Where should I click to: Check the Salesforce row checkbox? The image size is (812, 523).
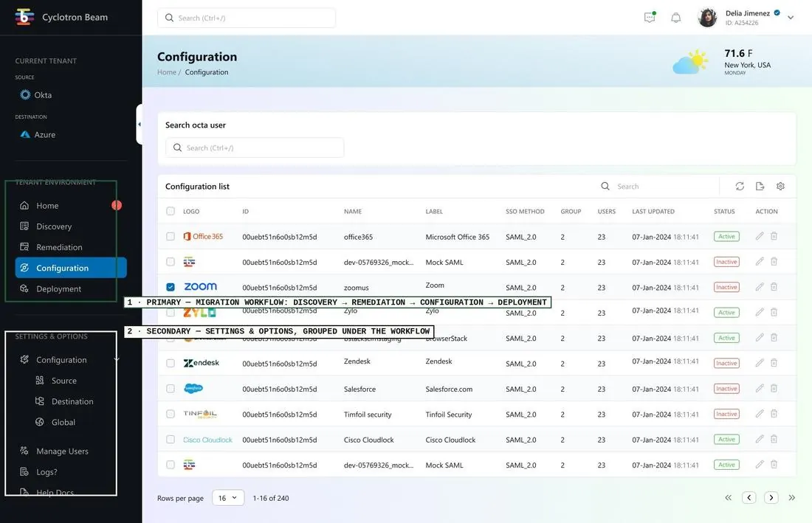click(171, 389)
